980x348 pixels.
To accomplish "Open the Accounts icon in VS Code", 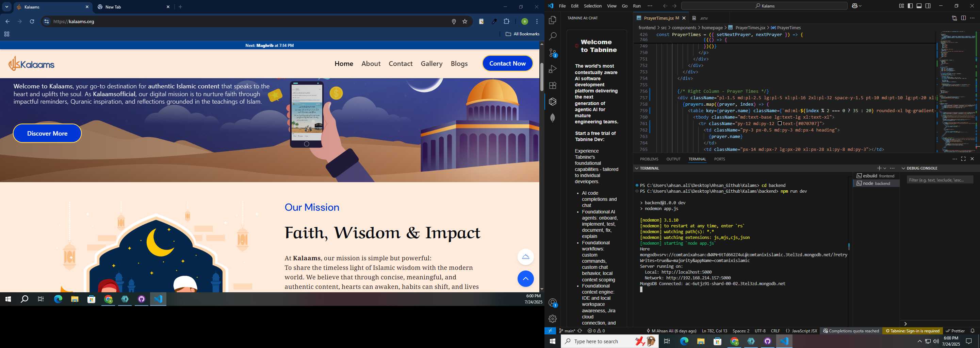I will [552, 303].
